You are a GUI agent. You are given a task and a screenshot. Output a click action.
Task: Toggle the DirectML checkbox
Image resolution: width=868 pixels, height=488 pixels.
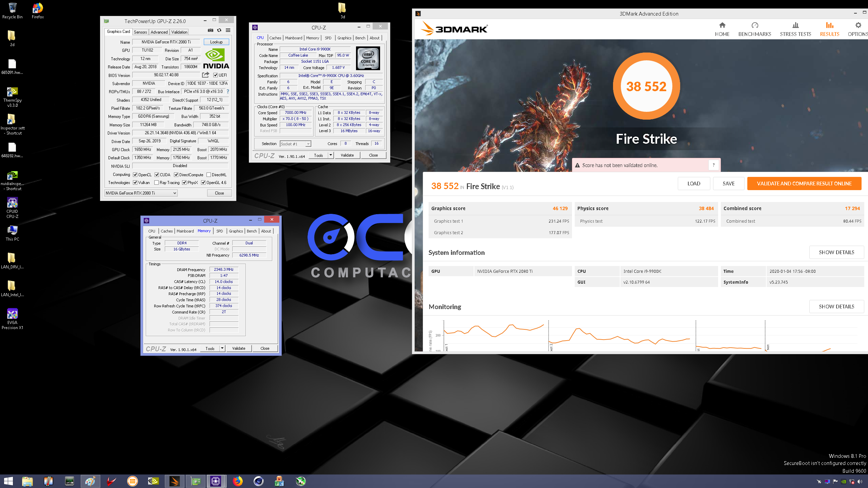(x=209, y=175)
